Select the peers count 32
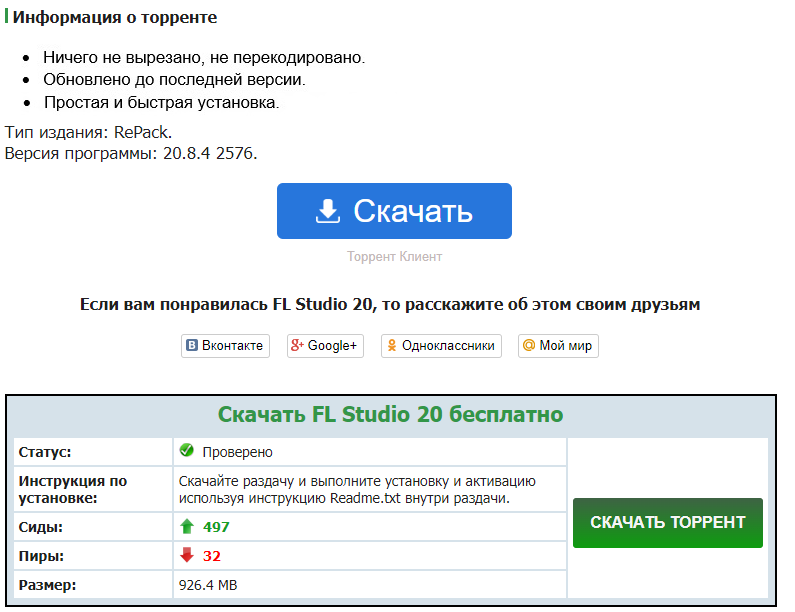This screenshot has height=612, width=795. [x=211, y=556]
